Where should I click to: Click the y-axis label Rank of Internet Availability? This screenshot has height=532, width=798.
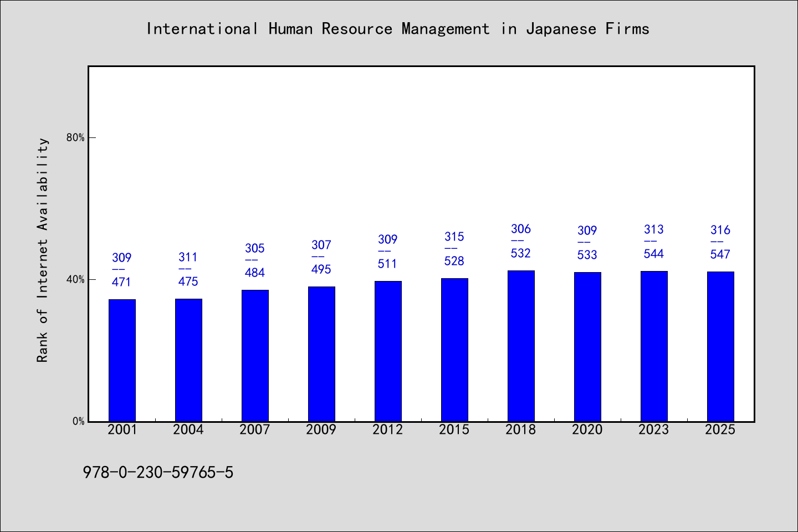[43, 250]
